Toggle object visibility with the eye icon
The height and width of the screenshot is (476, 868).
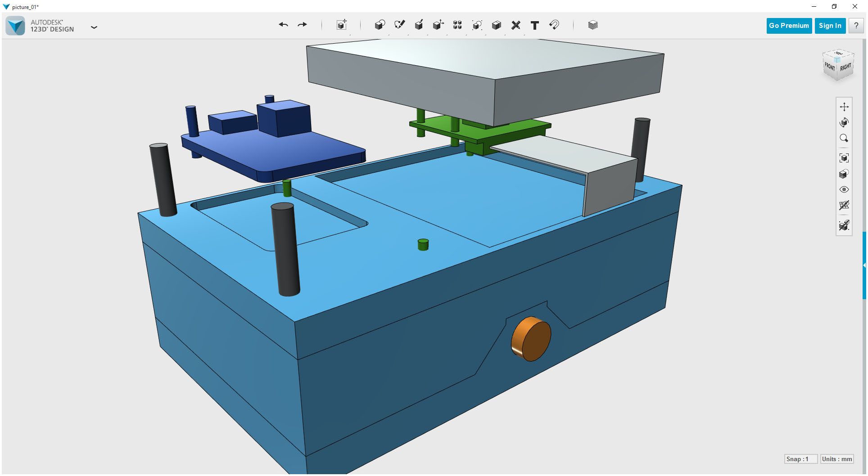844,189
